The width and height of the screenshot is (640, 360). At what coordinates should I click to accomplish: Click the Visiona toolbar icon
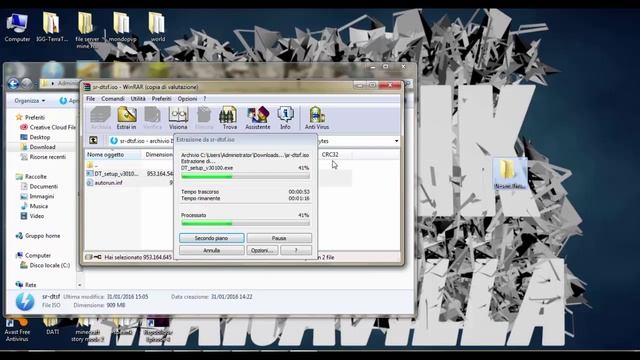(x=178, y=118)
